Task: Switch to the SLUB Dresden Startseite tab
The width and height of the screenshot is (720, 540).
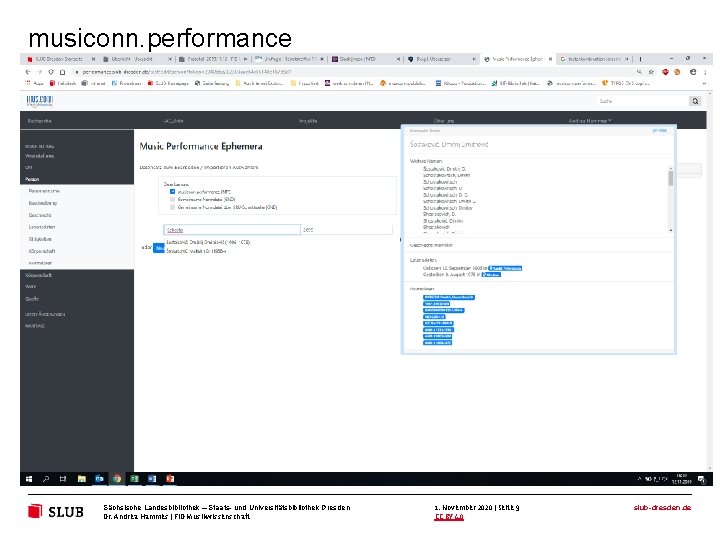Action: tap(59, 59)
